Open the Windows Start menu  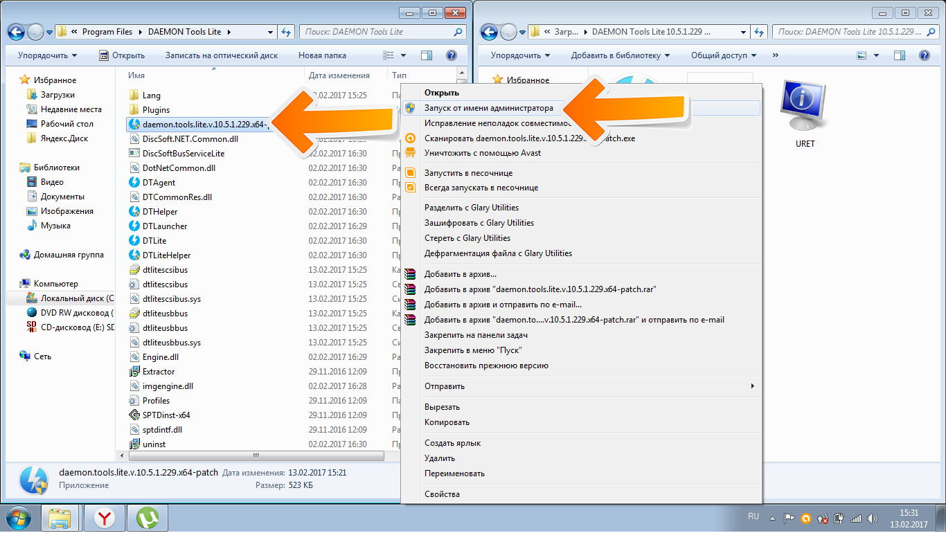(x=19, y=518)
